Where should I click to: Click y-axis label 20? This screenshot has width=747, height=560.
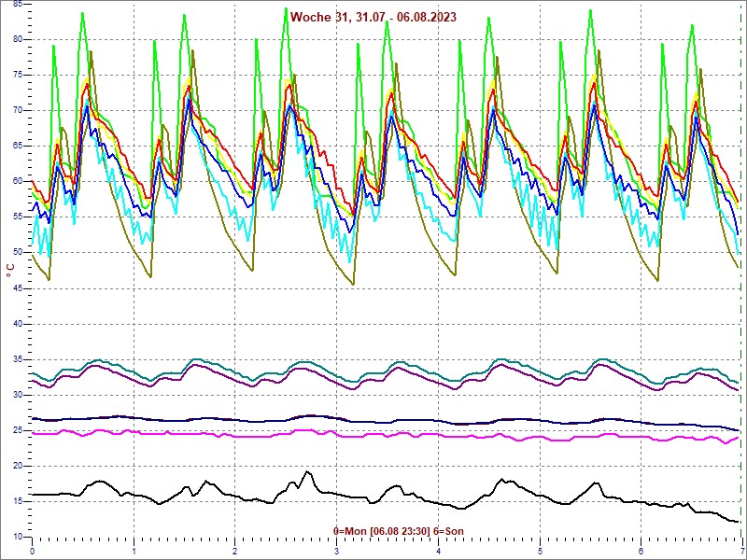pos(18,466)
